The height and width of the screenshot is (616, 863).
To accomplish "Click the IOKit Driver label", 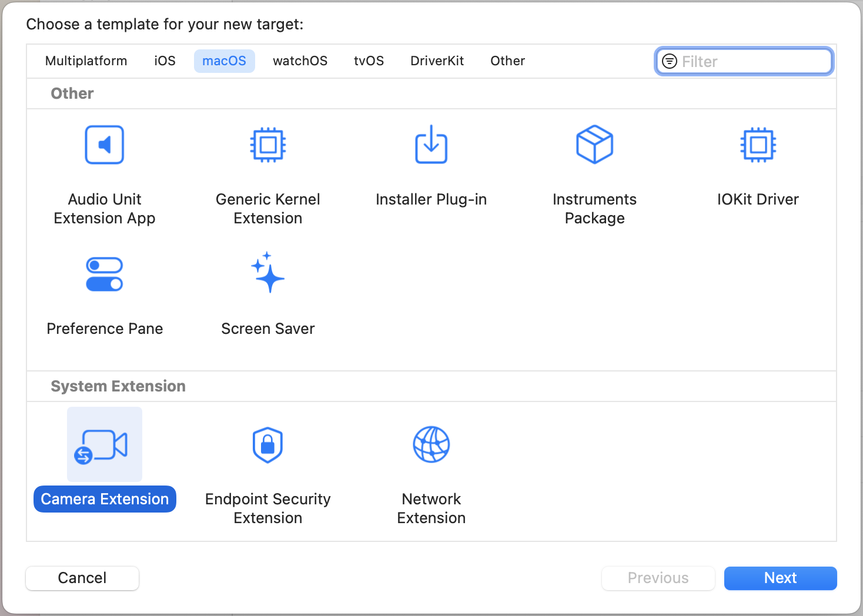I will click(x=758, y=199).
